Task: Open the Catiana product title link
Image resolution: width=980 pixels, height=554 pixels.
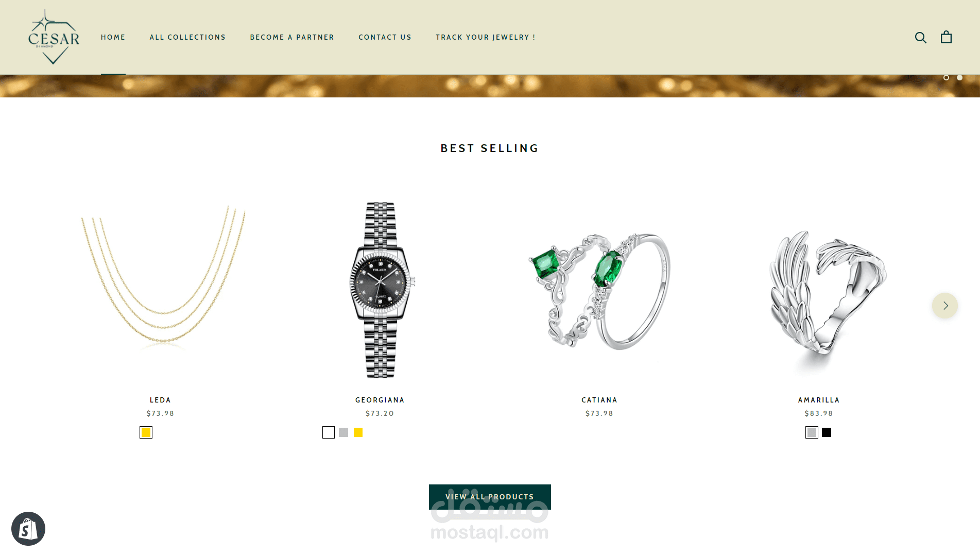Action: (599, 400)
